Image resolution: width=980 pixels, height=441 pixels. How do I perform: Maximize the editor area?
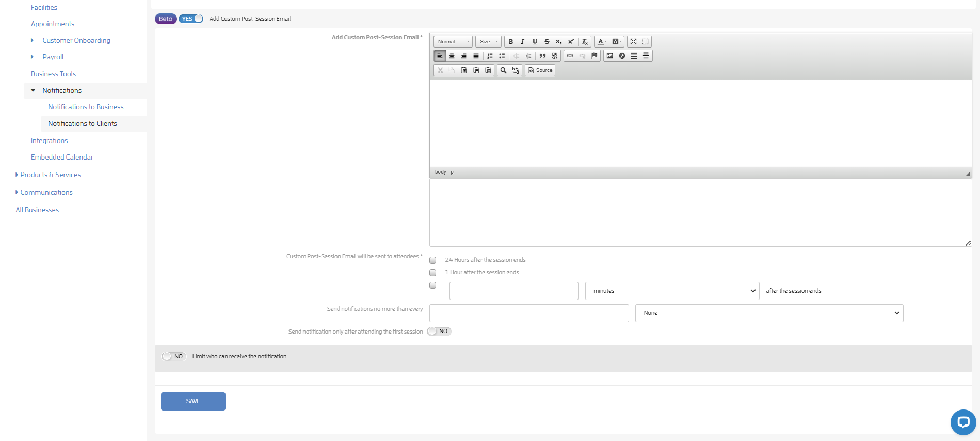pyautogui.click(x=633, y=42)
